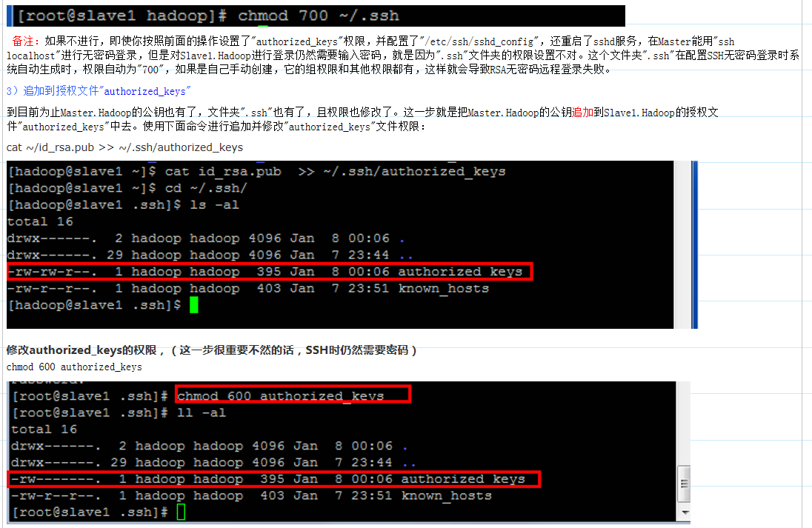Click the cat ~/id_rsa.pub >> command text line
This screenshot has height=528, width=812.
tap(124, 147)
